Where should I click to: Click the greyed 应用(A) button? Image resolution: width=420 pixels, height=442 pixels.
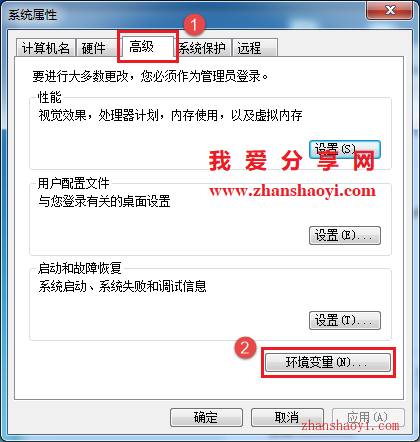[368, 417]
